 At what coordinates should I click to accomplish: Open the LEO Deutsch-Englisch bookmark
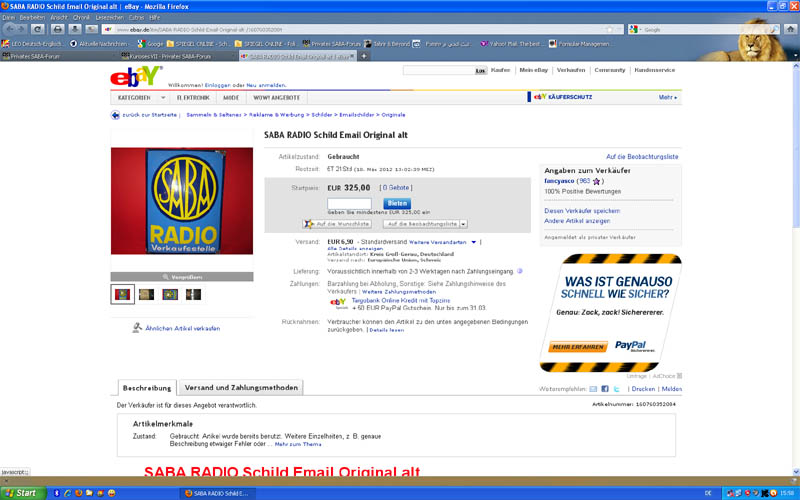click(32, 44)
